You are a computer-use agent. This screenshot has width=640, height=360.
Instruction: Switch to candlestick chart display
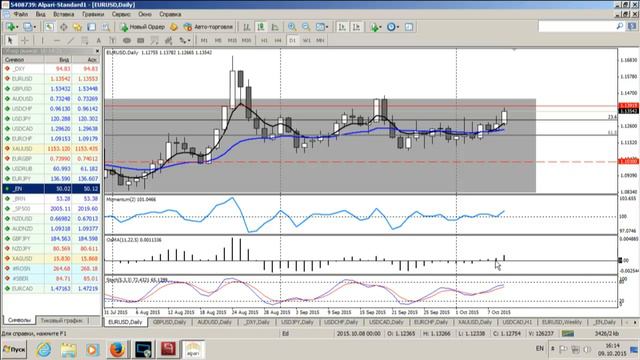(x=261, y=27)
